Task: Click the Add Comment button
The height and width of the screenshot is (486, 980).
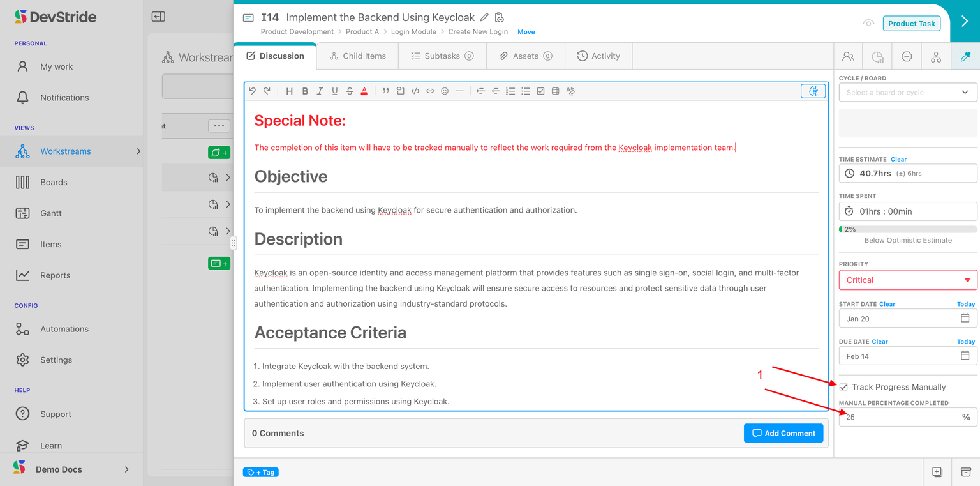Action: click(x=783, y=433)
